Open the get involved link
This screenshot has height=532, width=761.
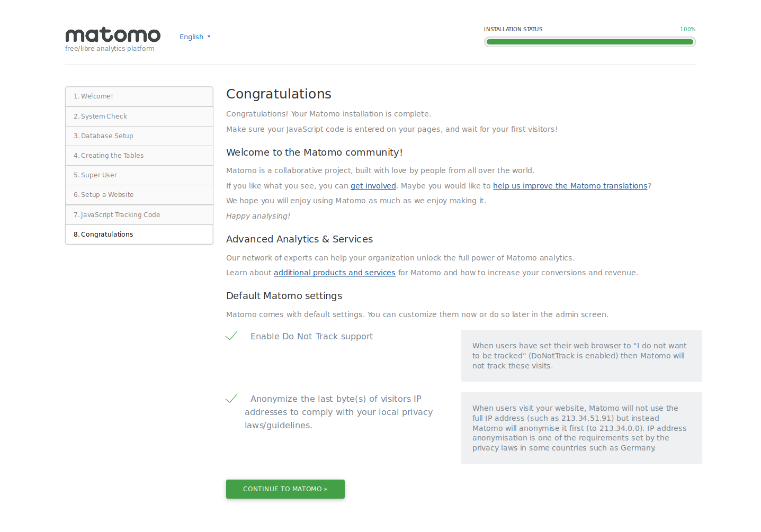[373, 186]
